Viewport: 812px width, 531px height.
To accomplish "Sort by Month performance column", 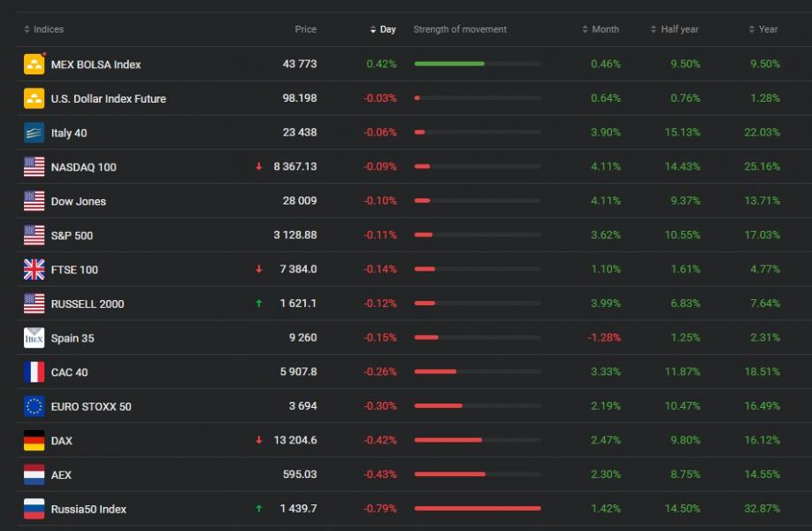I will pos(604,29).
